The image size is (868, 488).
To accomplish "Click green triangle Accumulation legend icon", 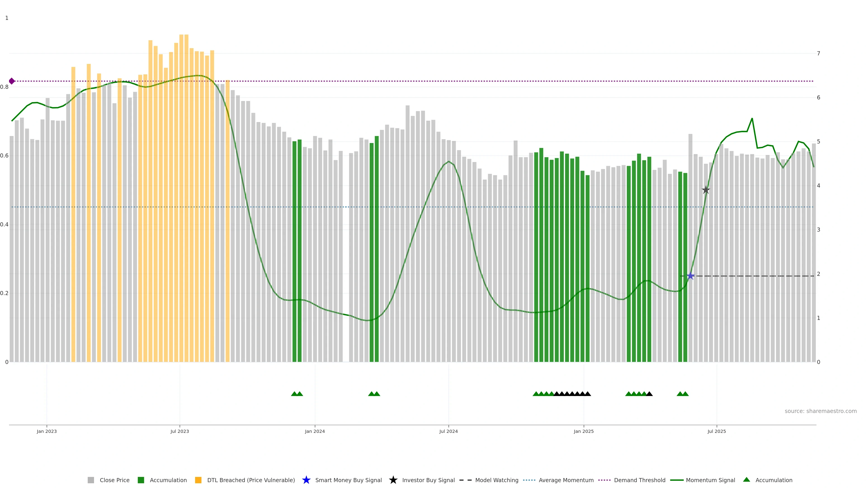I will (x=746, y=480).
